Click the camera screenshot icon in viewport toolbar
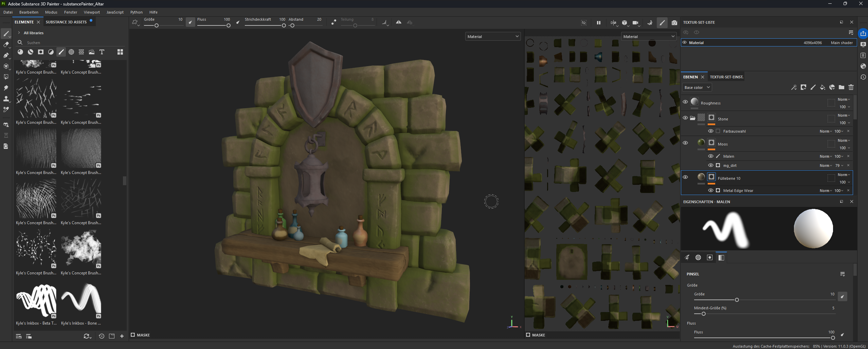Viewport: 868px width, 349px height. pos(674,23)
